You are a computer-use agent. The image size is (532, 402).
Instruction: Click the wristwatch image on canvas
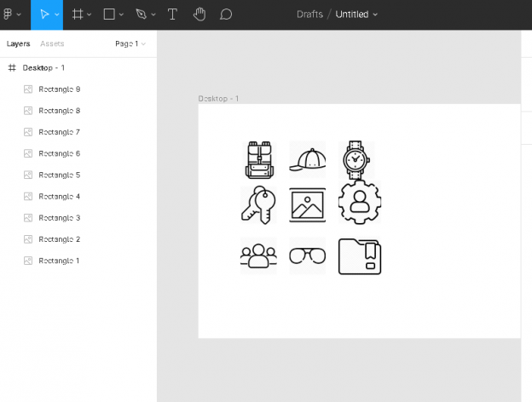pyautogui.click(x=356, y=159)
